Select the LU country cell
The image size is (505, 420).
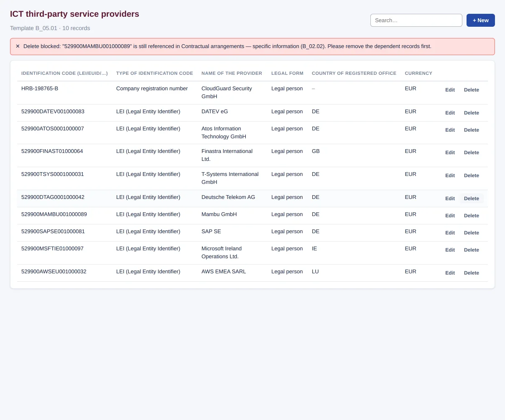coord(315,272)
